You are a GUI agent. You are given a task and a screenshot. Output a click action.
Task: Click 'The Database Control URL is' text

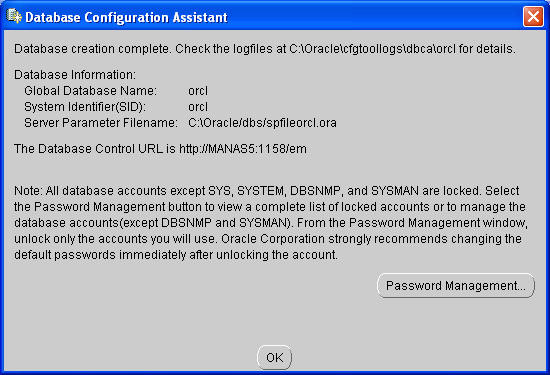pyautogui.click(x=95, y=149)
